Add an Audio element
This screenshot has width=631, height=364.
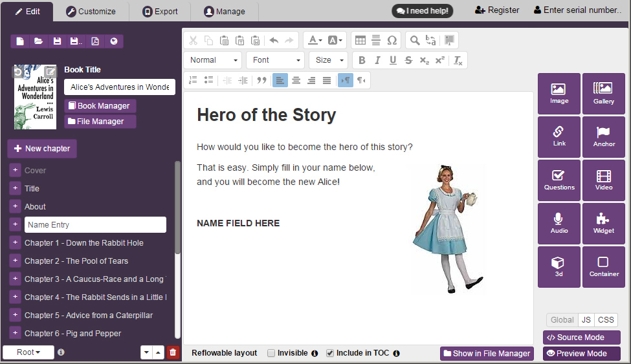(x=559, y=224)
